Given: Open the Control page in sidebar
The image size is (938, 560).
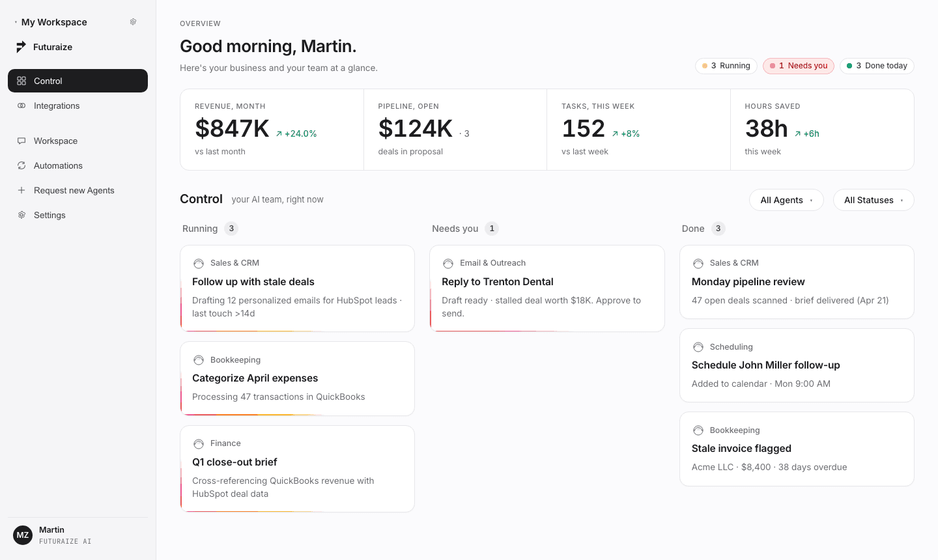Looking at the screenshot, I should [78, 81].
